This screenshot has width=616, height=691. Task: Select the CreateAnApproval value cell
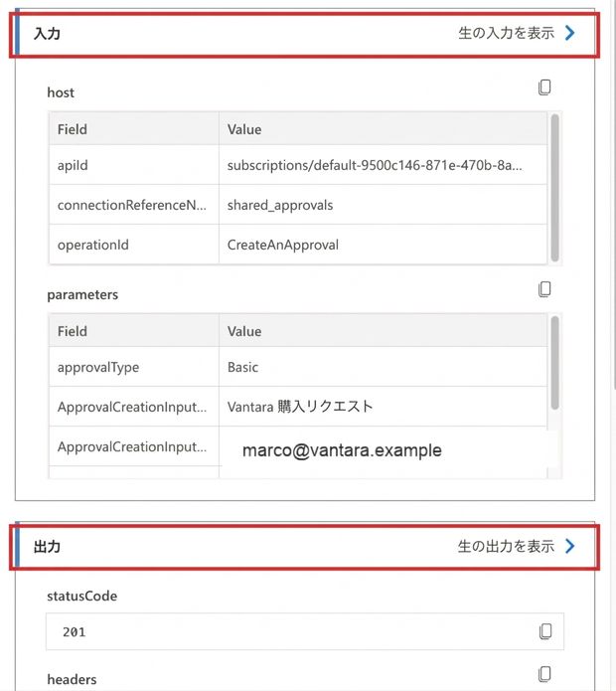383,245
